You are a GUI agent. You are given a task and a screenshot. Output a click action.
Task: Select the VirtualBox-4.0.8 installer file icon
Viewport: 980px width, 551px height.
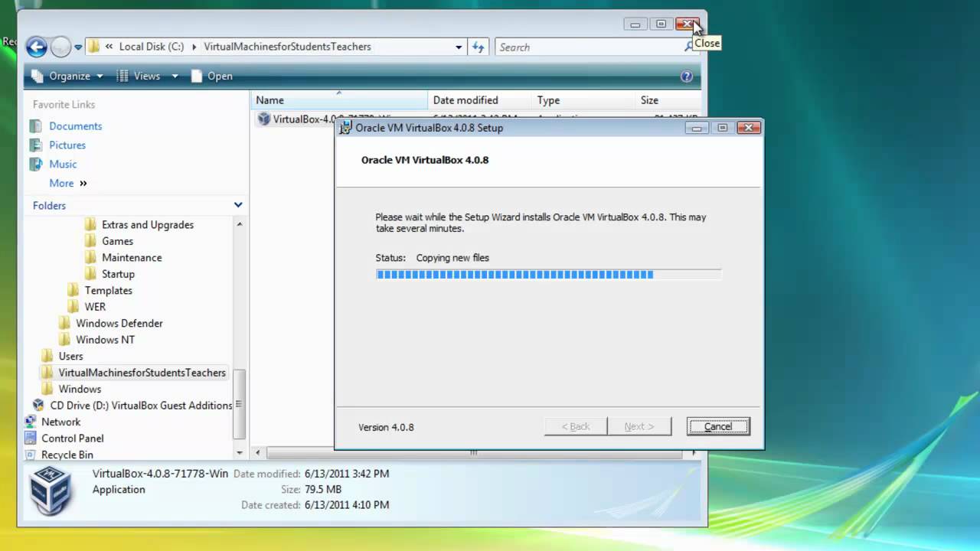[x=264, y=119]
